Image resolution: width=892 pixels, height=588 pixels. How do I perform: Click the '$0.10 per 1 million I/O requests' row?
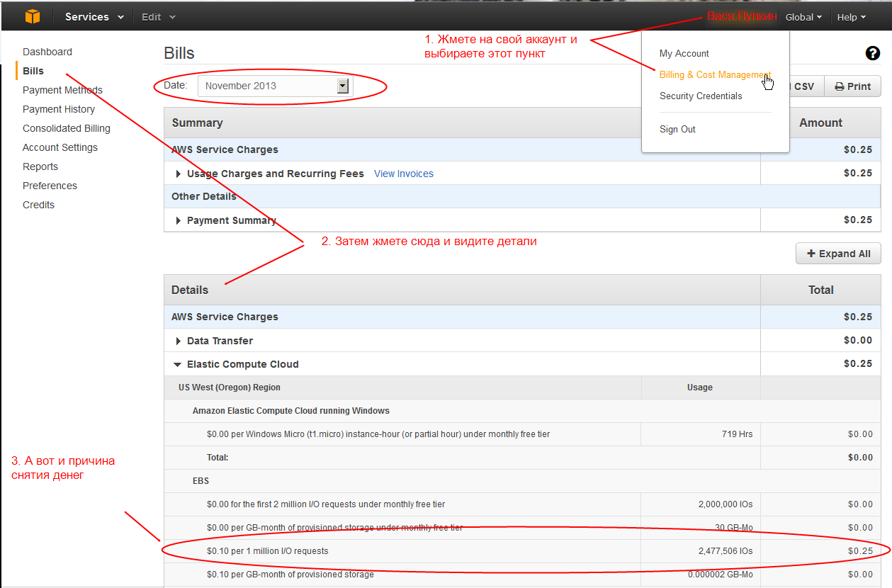pyautogui.click(x=522, y=551)
